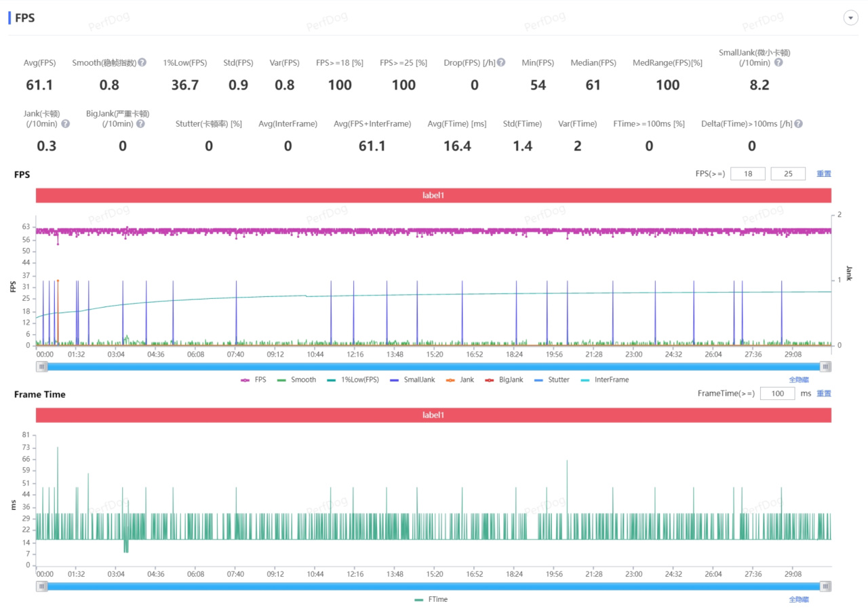
Task: Open help icon beside Jank(卡顿)(/10min)
Action: point(65,124)
